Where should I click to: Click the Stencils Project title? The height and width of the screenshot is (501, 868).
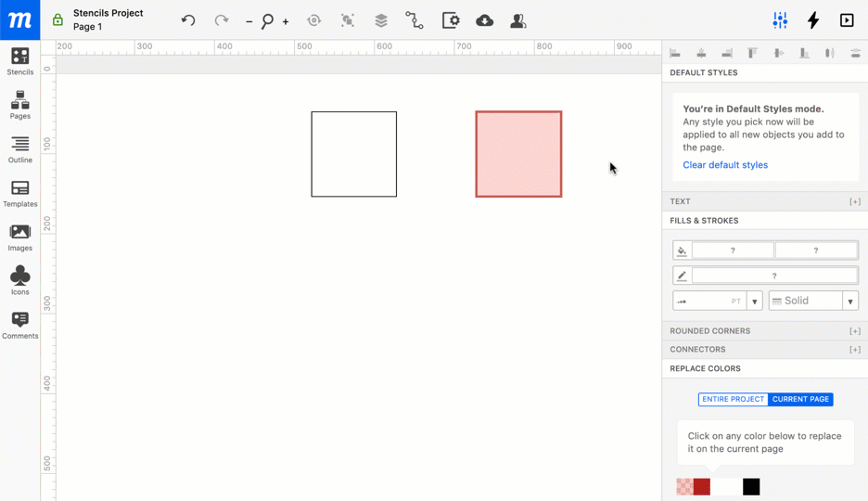click(x=108, y=13)
